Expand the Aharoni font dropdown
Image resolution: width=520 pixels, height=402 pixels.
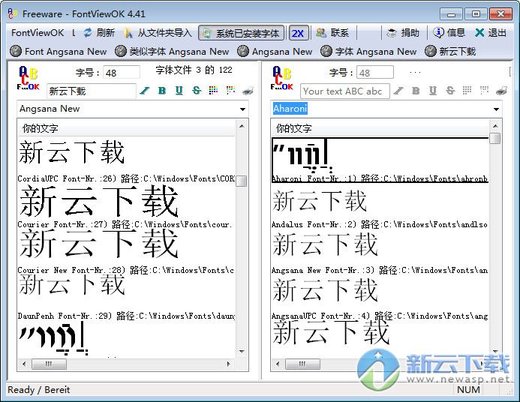click(x=496, y=109)
